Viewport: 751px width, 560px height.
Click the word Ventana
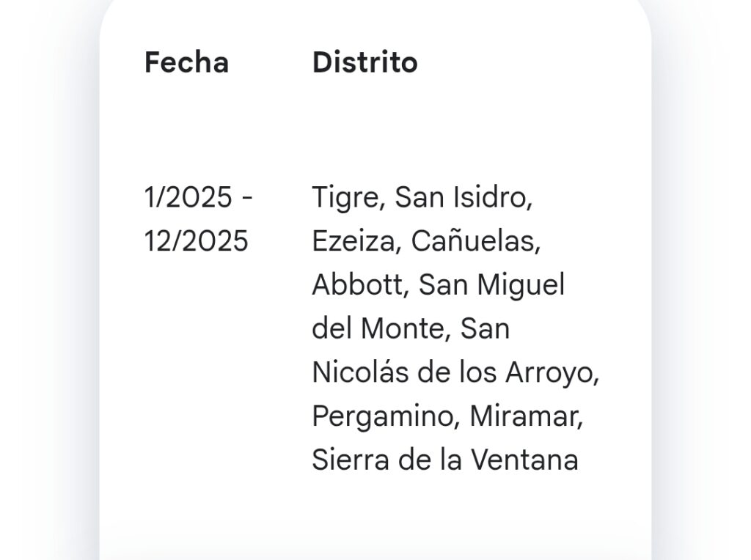(524, 460)
